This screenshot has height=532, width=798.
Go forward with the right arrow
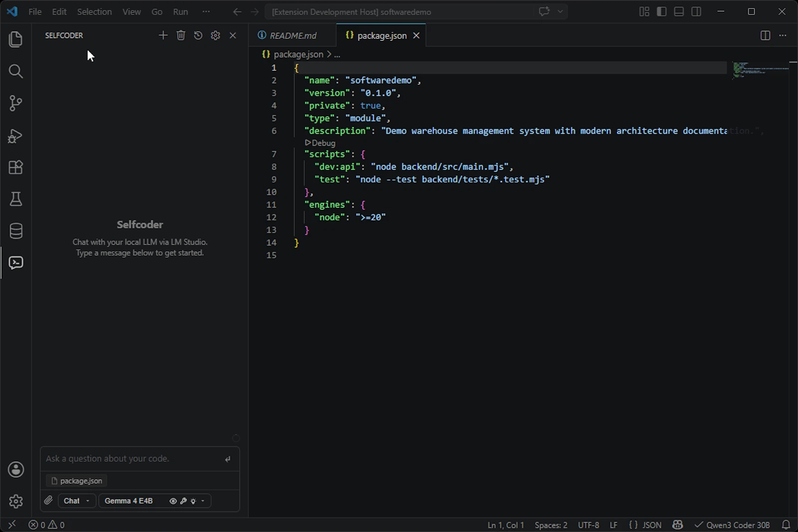pyautogui.click(x=255, y=12)
